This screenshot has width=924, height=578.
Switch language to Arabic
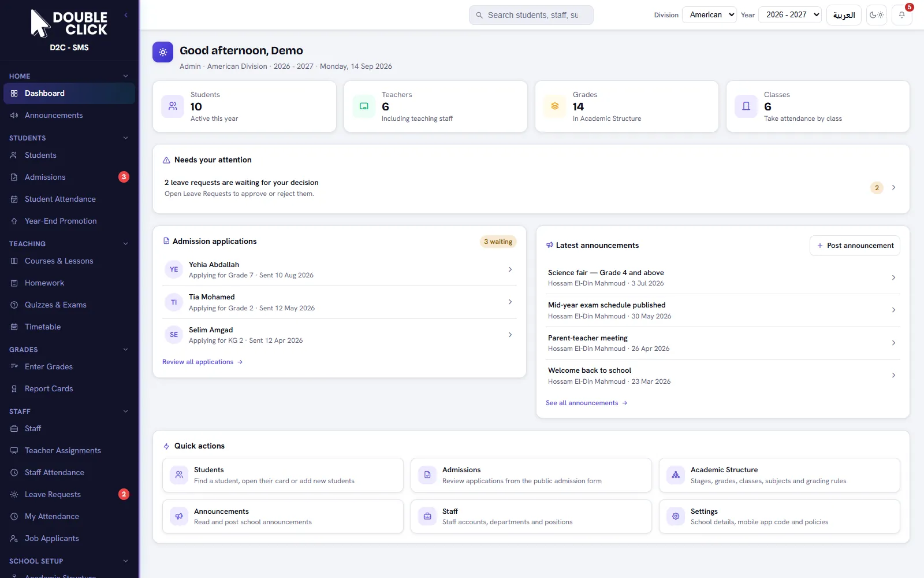[844, 15]
